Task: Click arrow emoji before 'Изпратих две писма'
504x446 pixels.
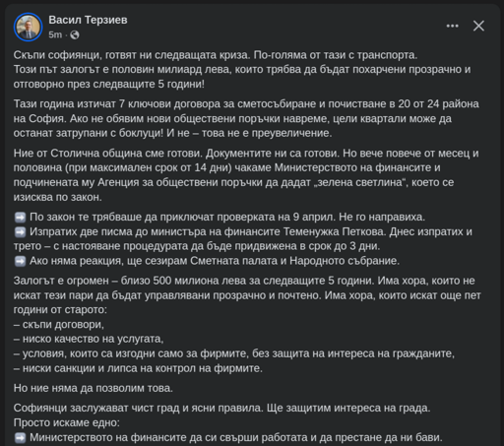Action: [x=20, y=232]
